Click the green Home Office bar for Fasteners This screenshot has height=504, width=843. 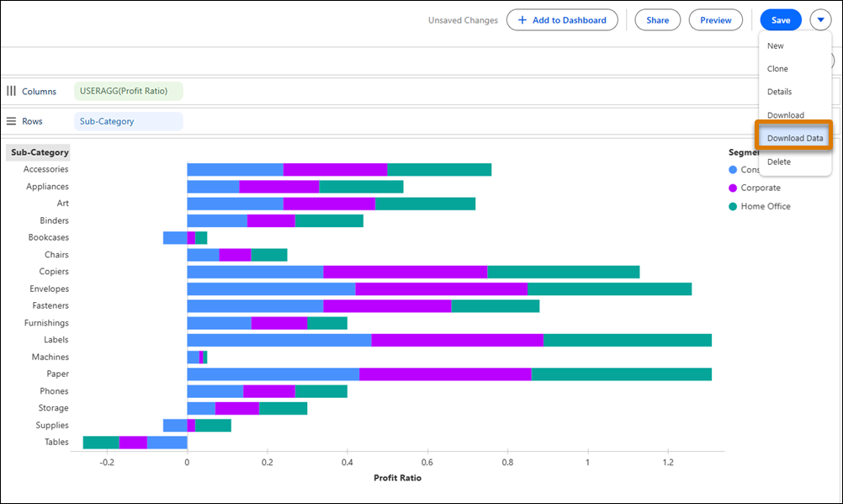[x=496, y=306]
